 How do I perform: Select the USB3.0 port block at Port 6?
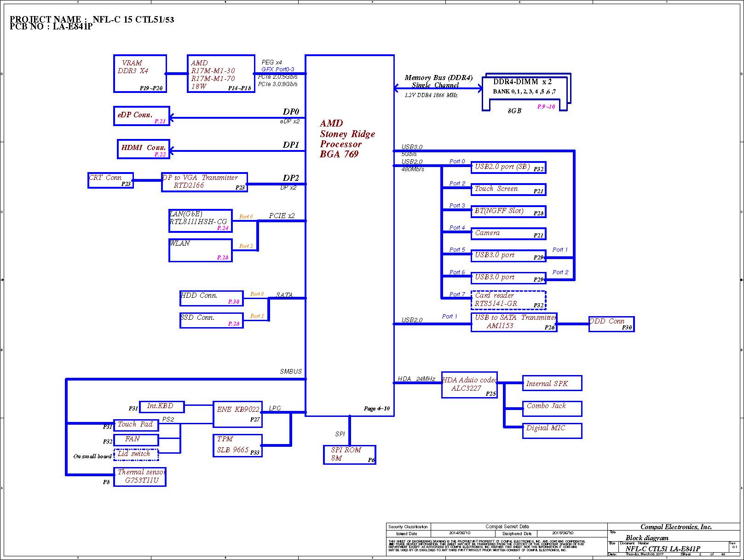click(x=508, y=278)
